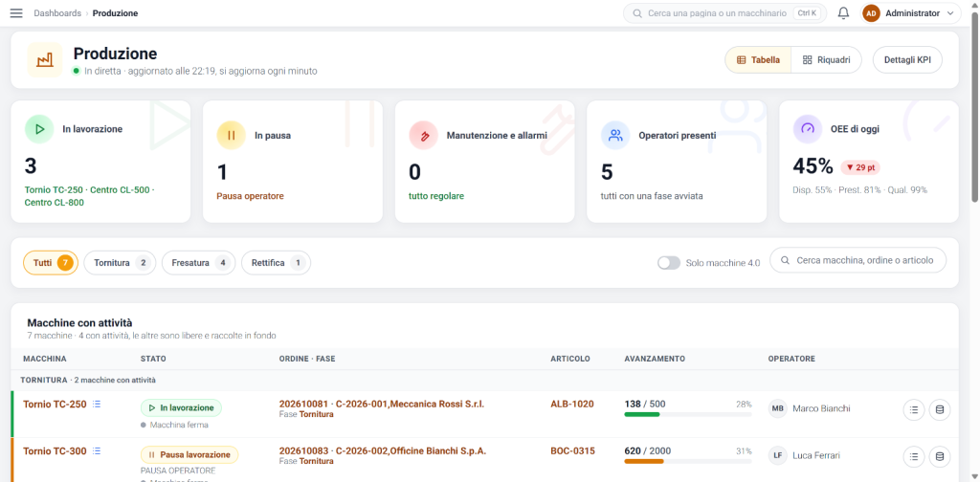Image resolution: width=980 pixels, height=482 pixels.
Task: Filter by Tornitura
Action: (x=120, y=263)
